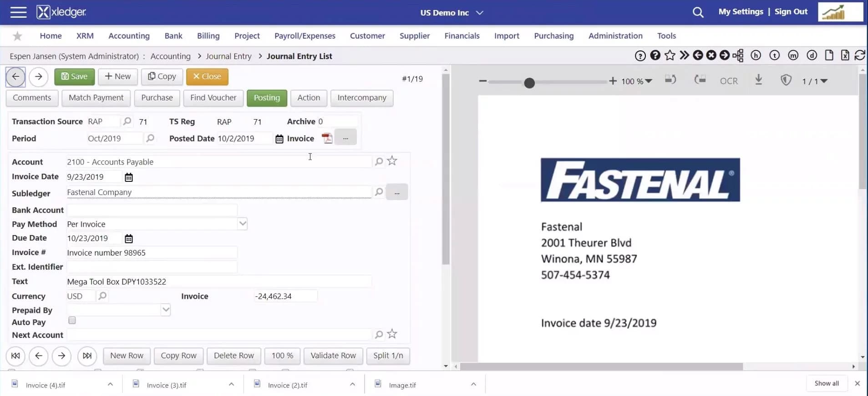Open the Pay Method dropdown

(243, 223)
